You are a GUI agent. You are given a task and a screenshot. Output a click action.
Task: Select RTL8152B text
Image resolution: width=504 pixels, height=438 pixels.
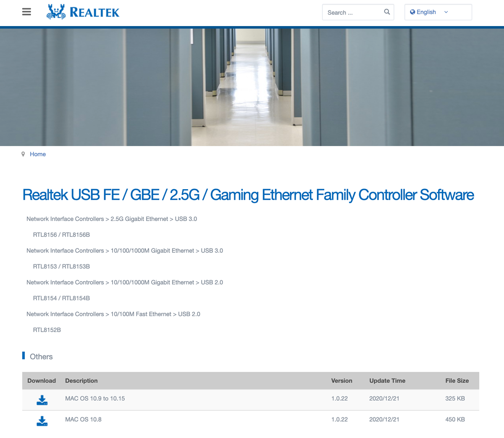[47, 330]
